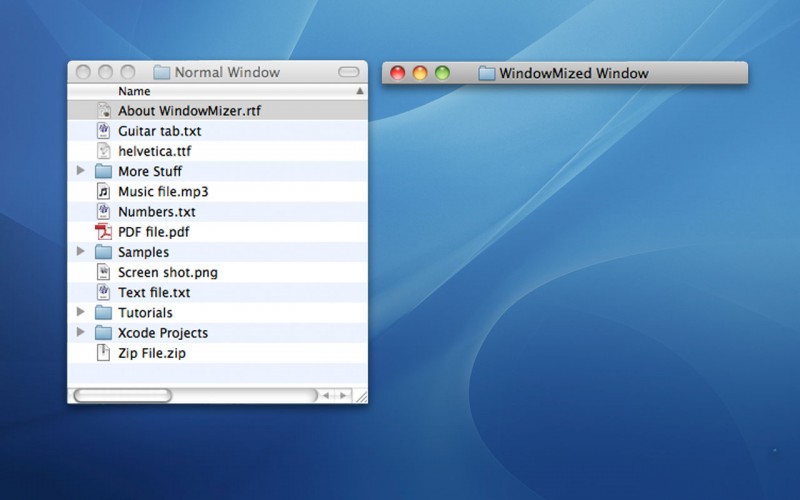Viewport: 800px width, 500px height.
Task: Expand the Samples folder disclosure triangle
Action: click(x=81, y=251)
